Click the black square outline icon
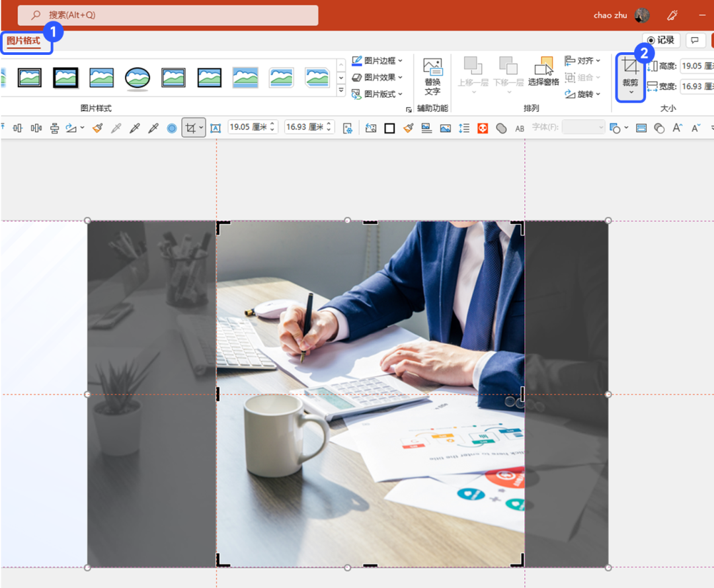This screenshot has width=714, height=588. click(x=389, y=128)
